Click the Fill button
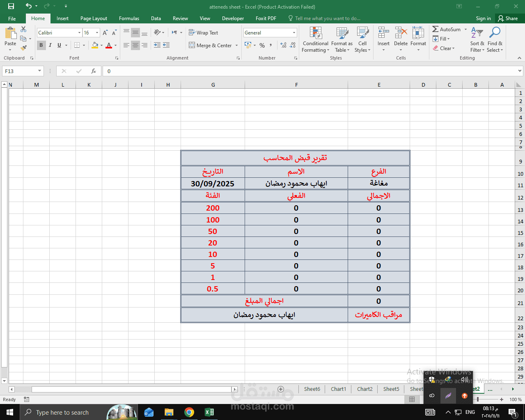Image resolution: width=525 pixels, height=420 pixels. point(441,39)
